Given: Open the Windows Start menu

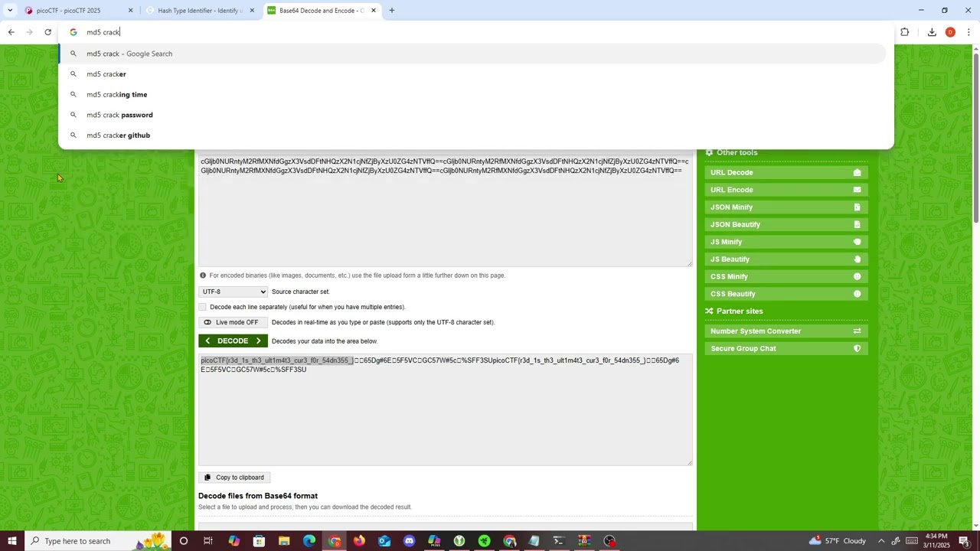Looking at the screenshot, I should (x=11, y=541).
